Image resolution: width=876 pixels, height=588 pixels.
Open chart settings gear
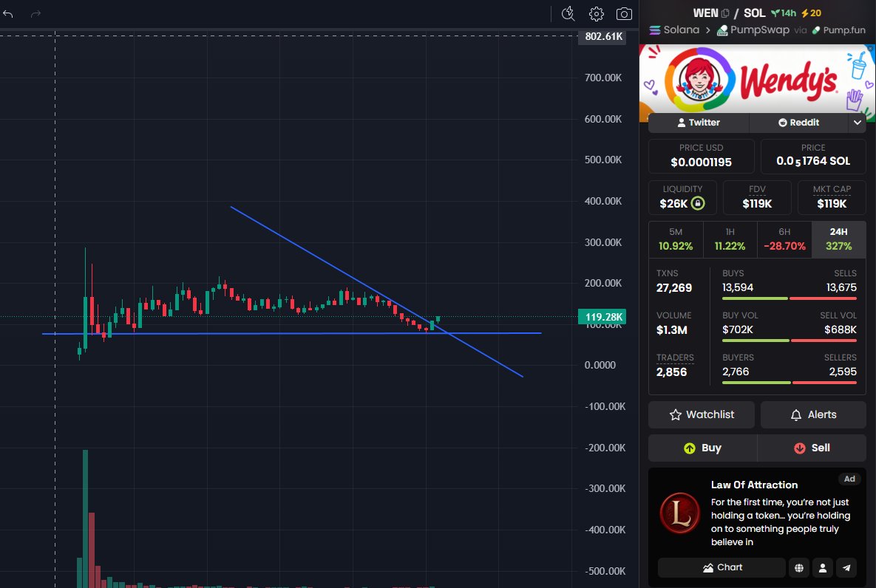596,14
